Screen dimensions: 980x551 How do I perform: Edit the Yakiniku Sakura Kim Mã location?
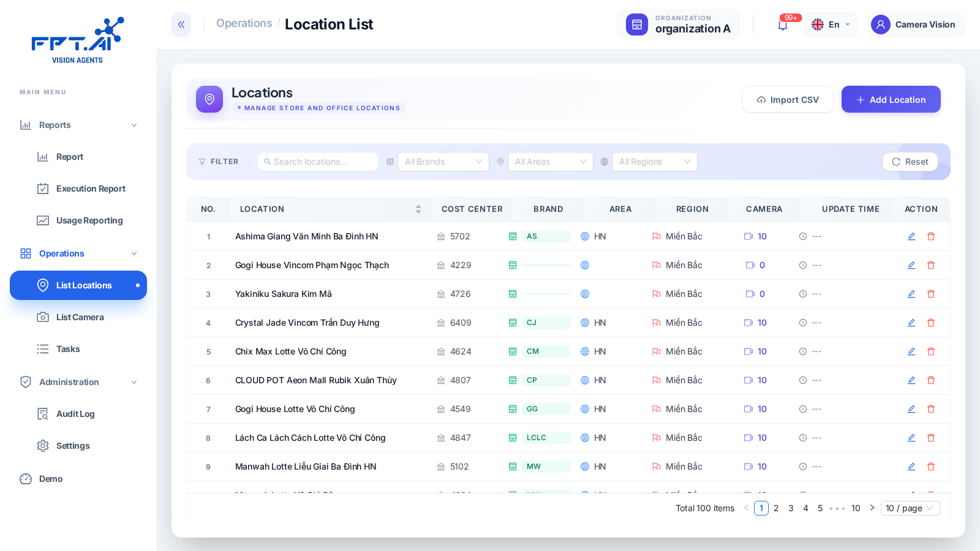(x=911, y=294)
